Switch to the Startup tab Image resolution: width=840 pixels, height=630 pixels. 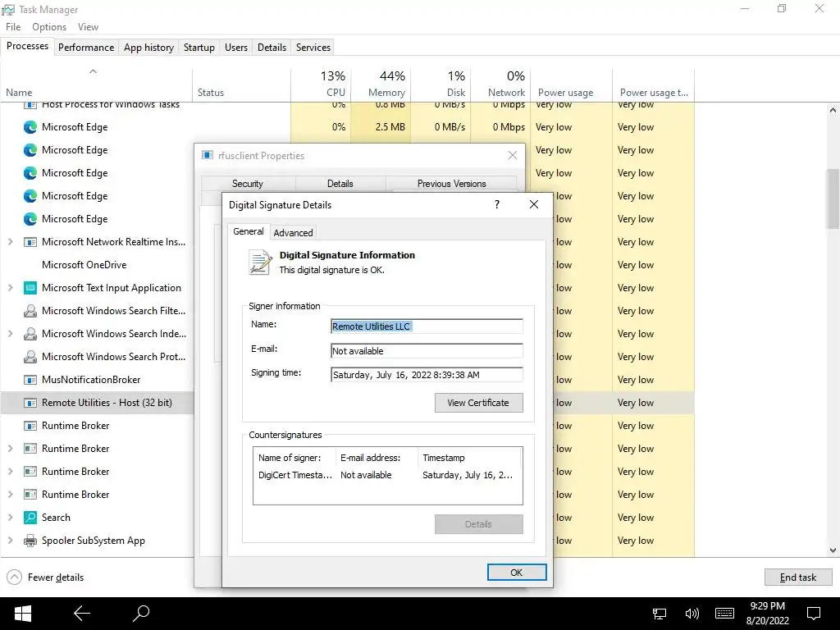[x=199, y=47]
